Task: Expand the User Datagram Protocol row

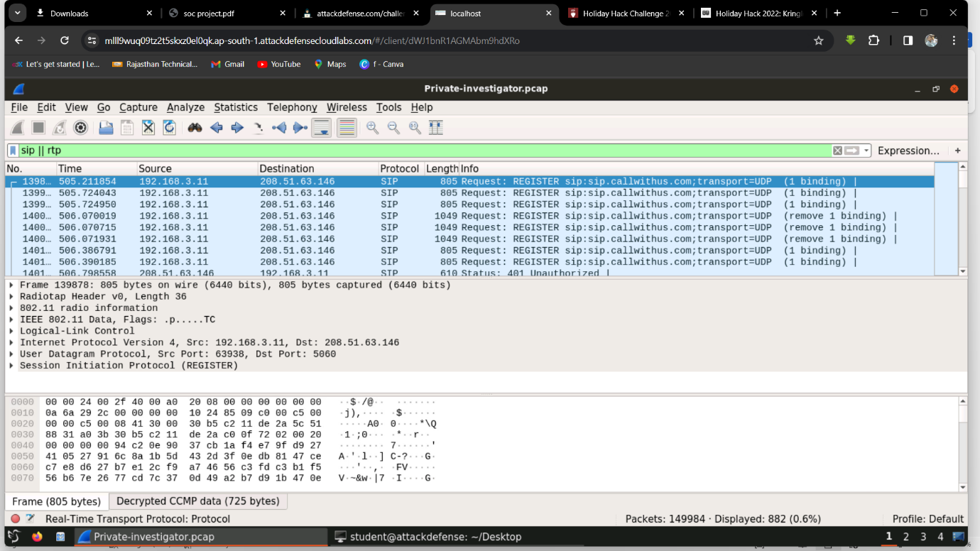Action: [x=11, y=354]
